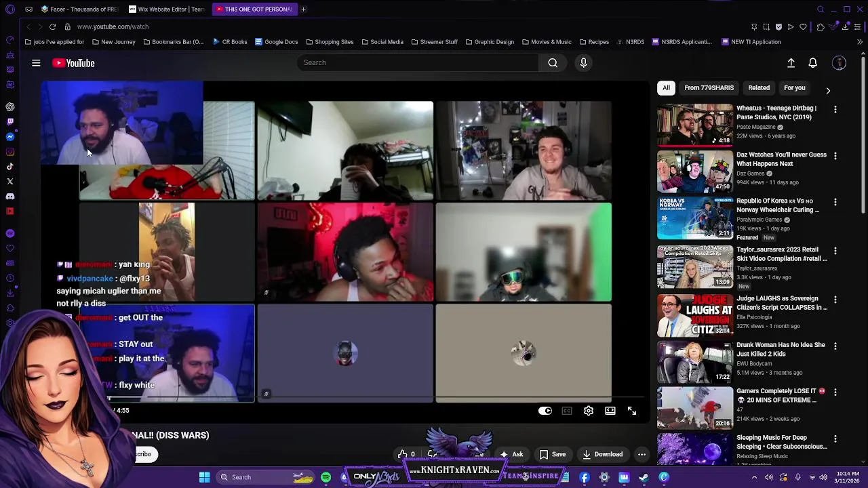Open options for Gamers Completely LOSE IT video
The height and width of the screenshot is (488, 868).
[x=835, y=392]
